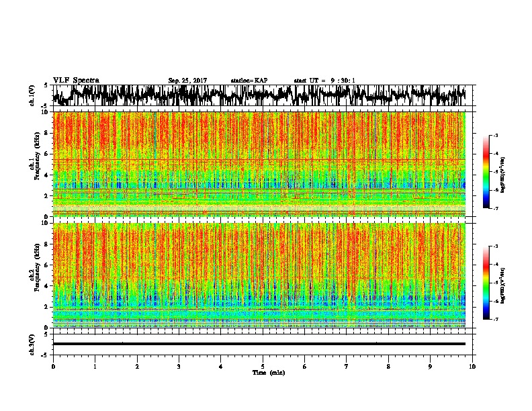Click the ch.2 frequency axis 8 kHz tick
532x411 pixels.
[x=47, y=244]
